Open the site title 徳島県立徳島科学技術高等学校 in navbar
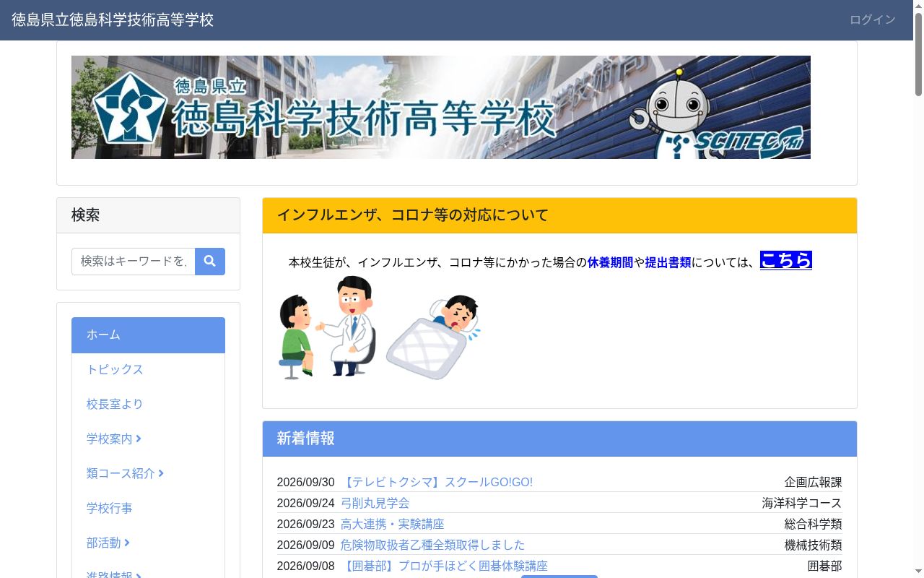Image resolution: width=924 pixels, height=578 pixels. tap(113, 20)
